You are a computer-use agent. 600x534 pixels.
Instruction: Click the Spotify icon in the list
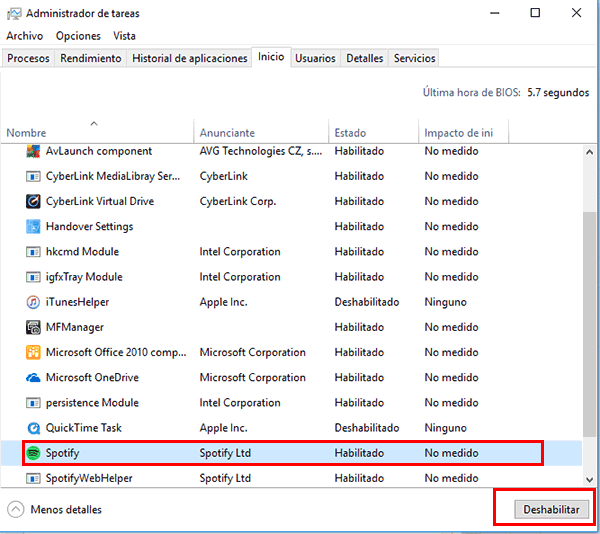[33, 453]
